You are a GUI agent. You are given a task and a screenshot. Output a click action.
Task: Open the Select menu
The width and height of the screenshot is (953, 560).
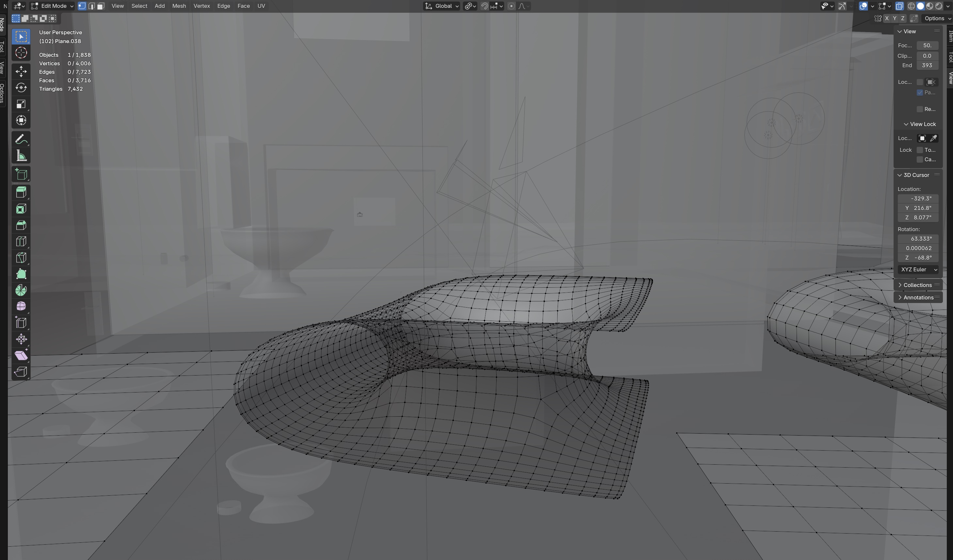[139, 6]
